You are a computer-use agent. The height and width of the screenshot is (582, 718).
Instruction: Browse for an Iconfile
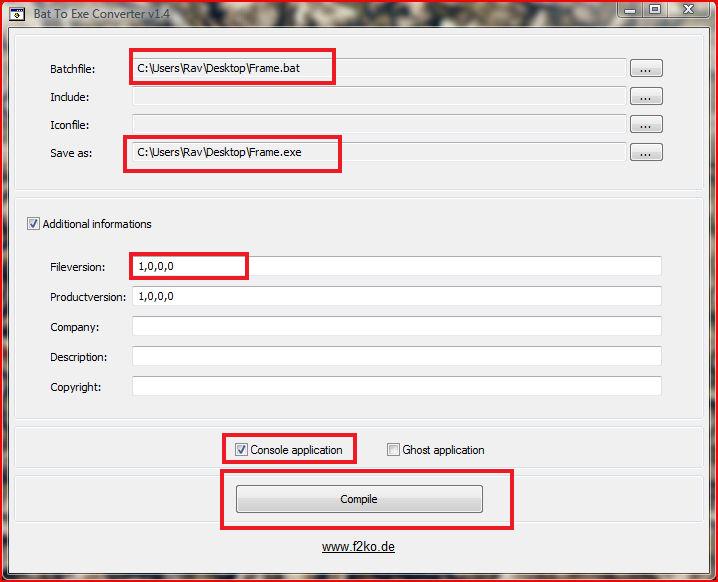(x=646, y=124)
